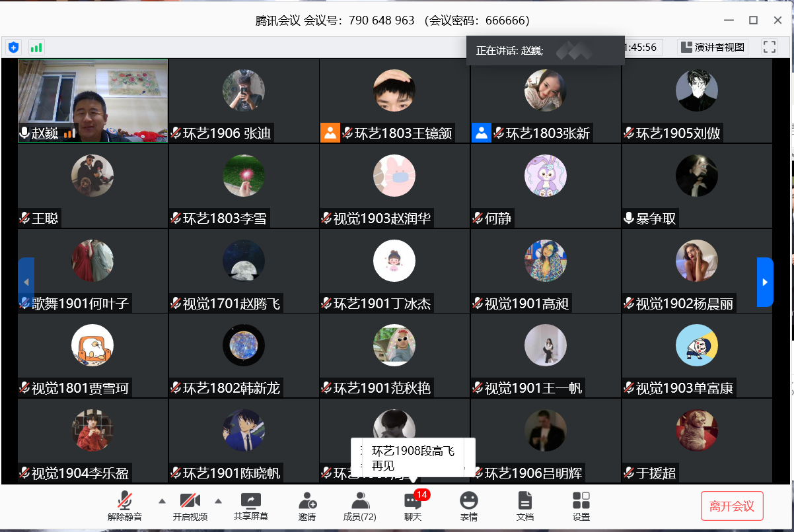Turn on camera with 开启视频
Screen dimensions: 794x532
point(190,506)
